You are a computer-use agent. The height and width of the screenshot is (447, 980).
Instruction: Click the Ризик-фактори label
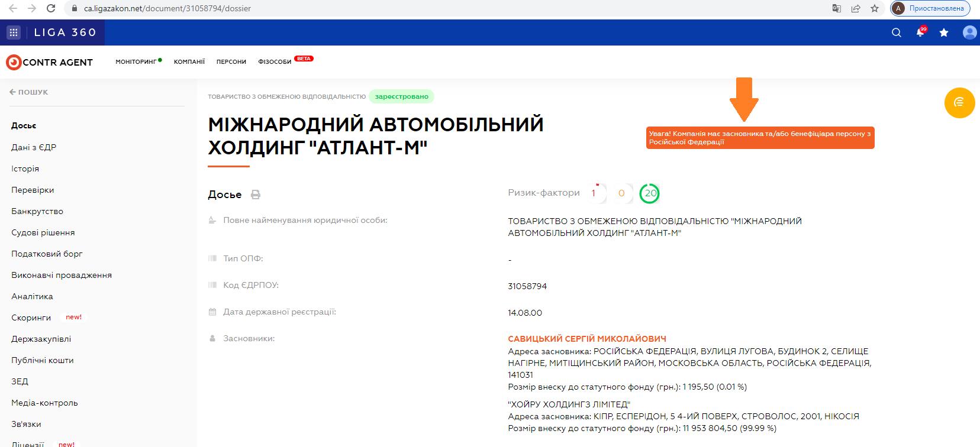(544, 193)
